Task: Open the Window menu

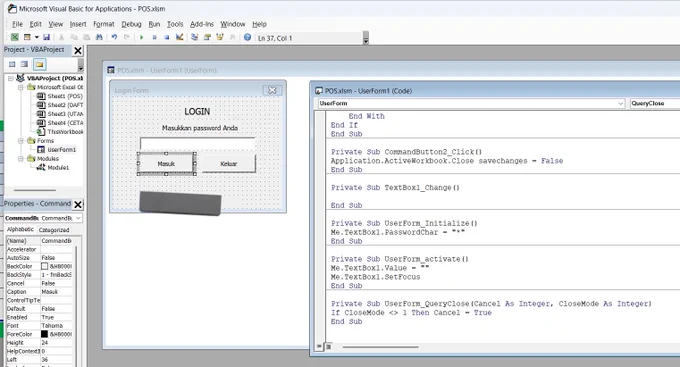Action: pyautogui.click(x=232, y=24)
